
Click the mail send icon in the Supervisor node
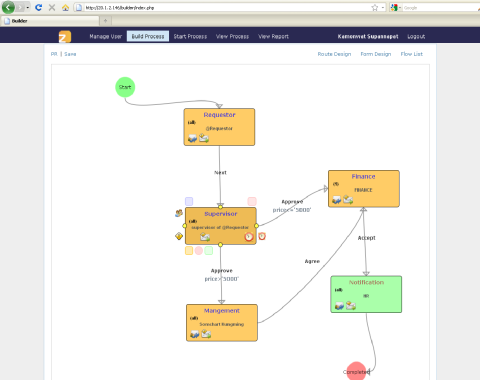tap(205, 237)
